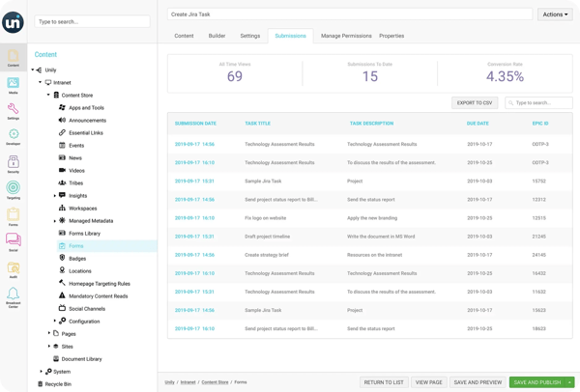Open the Save and Publish dropdown arrow
The height and width of the screenshot is (392, 580).
click(569, 382)
